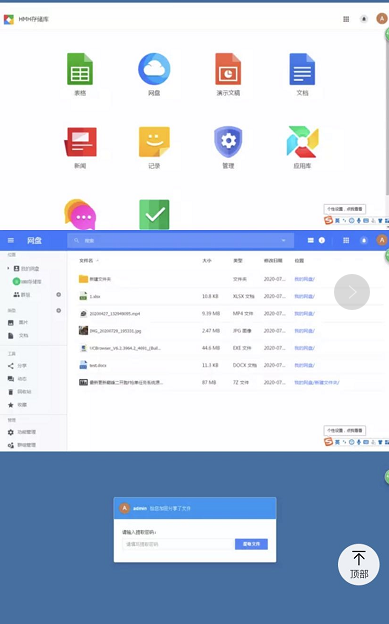
Task: Click the user avatar in the 网盘 blue header
Action: tap(382, 240)
